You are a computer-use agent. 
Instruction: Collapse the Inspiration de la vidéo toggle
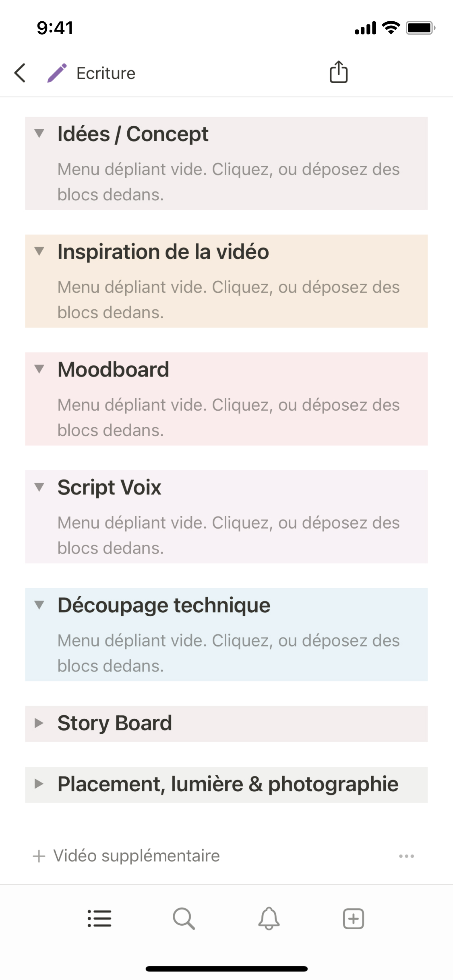click(39, 251)
